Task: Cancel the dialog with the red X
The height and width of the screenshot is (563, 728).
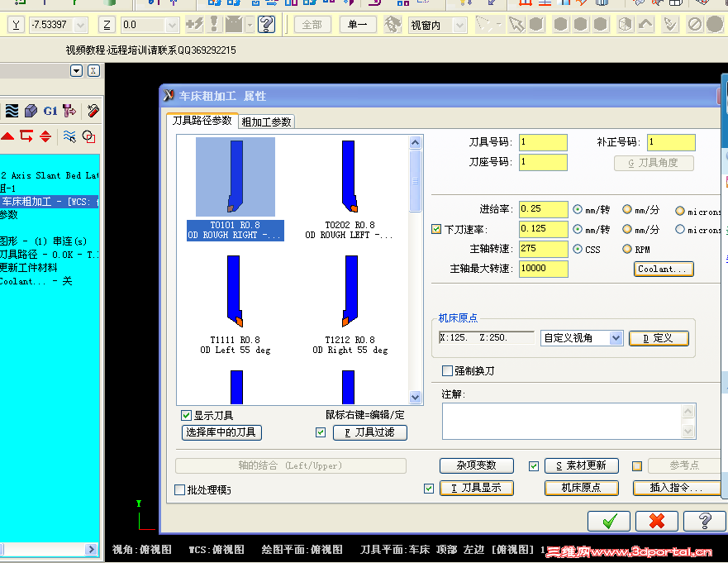Action: pos(656,521)
